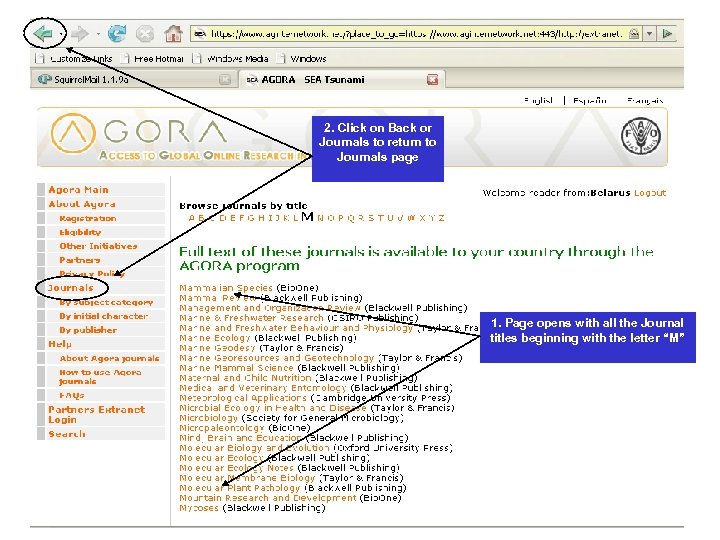Open Mountain Research and Development link

(268, 498)
